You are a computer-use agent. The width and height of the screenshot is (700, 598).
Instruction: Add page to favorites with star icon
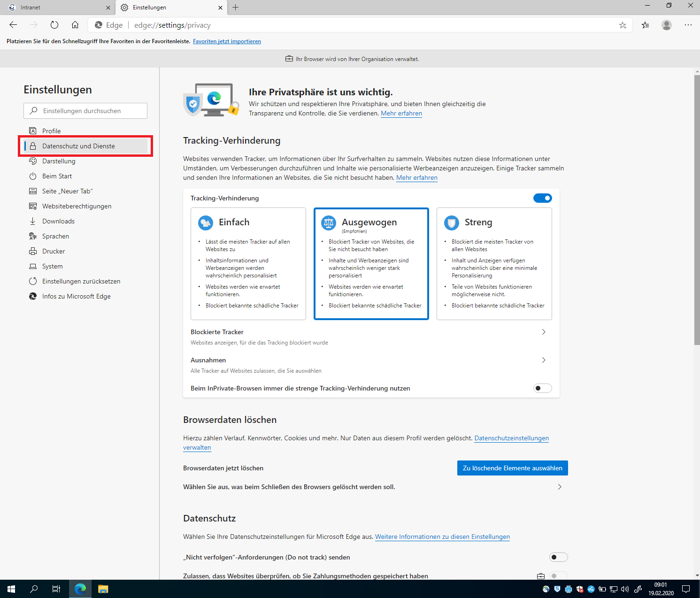(623, 25)
